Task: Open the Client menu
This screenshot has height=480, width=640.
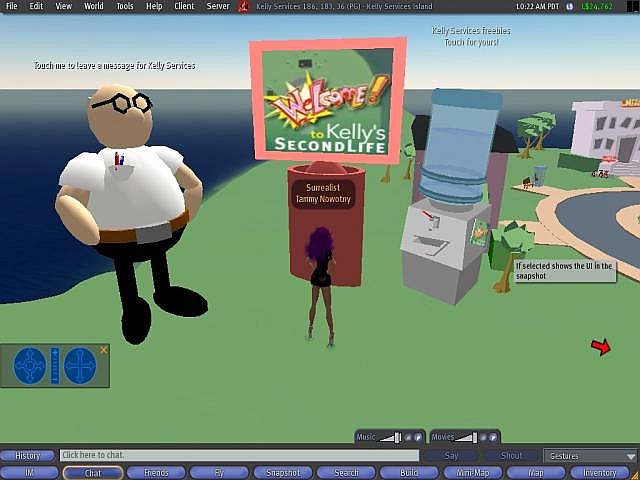Action: [x=184, y=6]
